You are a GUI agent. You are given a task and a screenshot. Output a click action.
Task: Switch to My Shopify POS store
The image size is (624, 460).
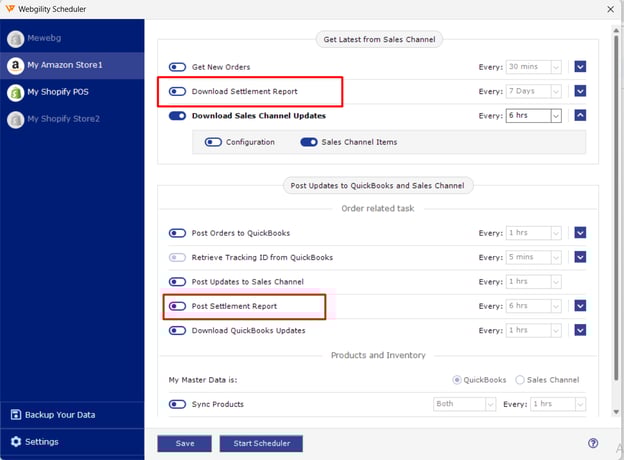72,92
